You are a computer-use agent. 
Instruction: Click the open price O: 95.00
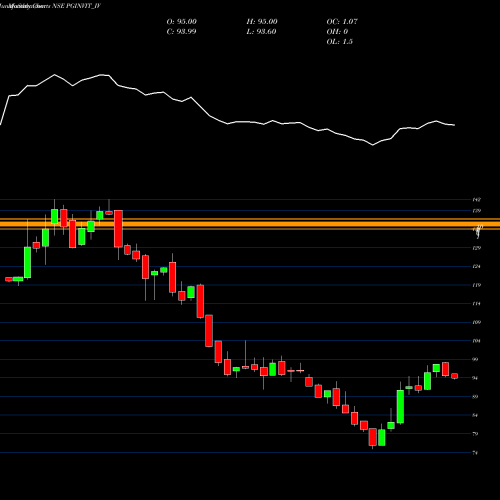[182, 22]
